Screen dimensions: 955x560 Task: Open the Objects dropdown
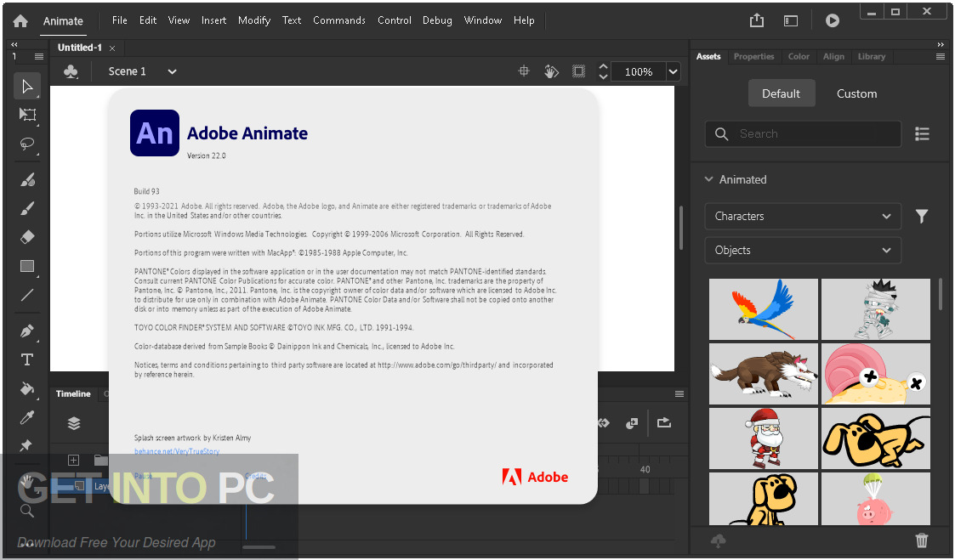point(803,250)
